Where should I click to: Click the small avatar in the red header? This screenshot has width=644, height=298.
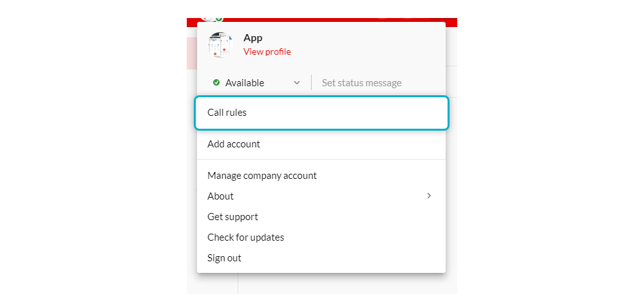[207, 19]
